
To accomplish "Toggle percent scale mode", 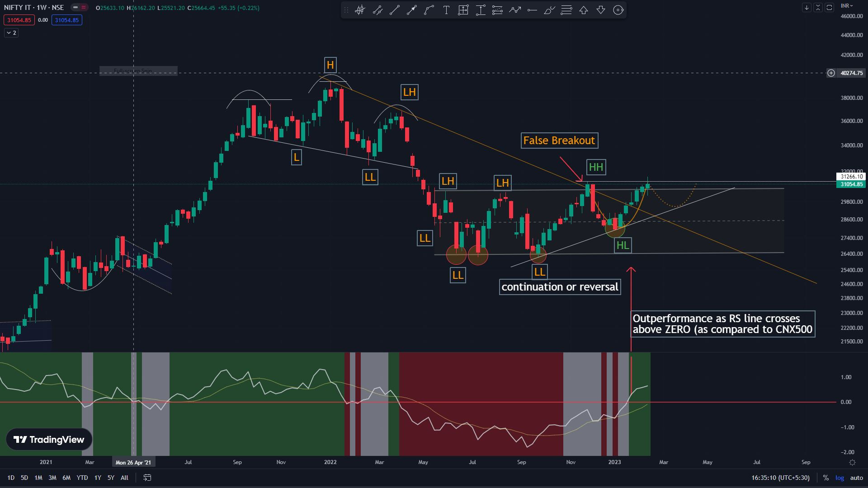I will (x=826, y=478).
